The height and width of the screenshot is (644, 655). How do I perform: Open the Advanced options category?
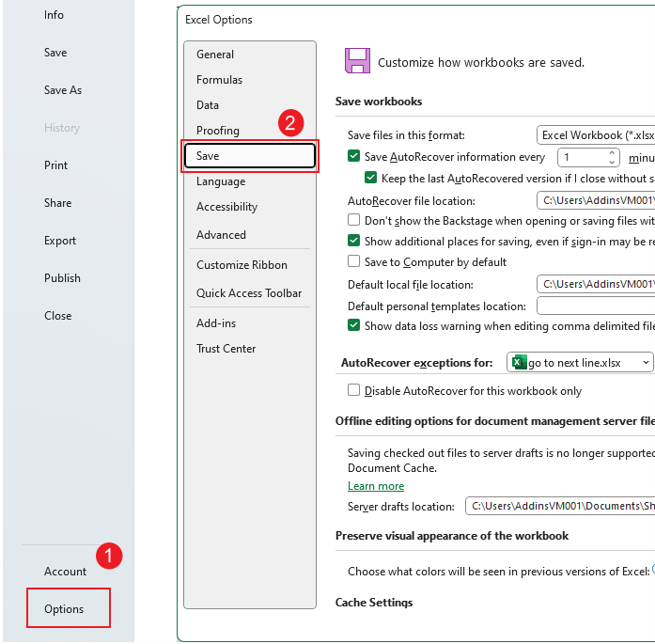[x=221, y=234]
